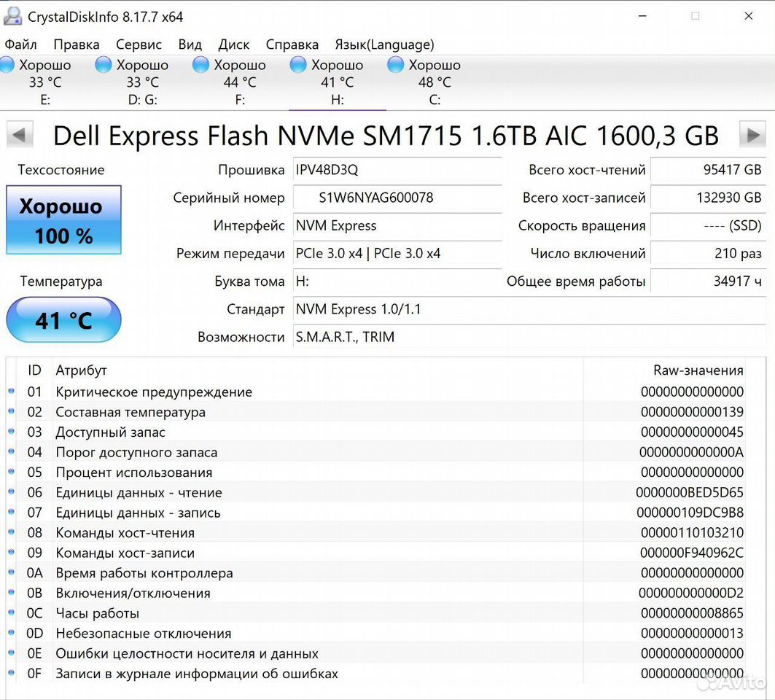This screenshot has width=775, height=700.
Task: Click the features field S.M.A.R.T., TRIM
Action: 529,337
